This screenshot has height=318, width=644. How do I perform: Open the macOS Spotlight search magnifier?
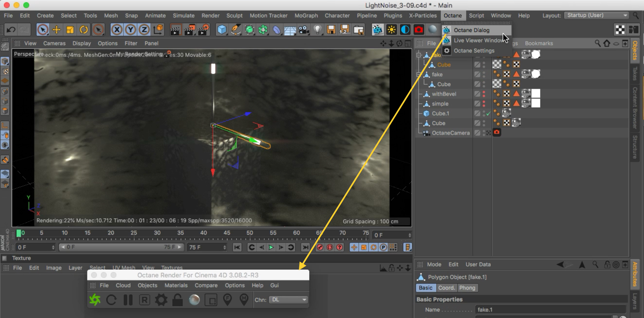click(x=635, y=15)
